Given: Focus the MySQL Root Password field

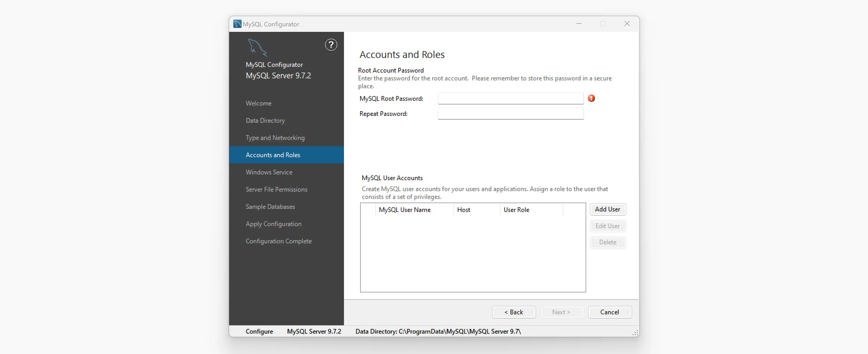Looking at the screenshot, I should [x=510, y=98].
